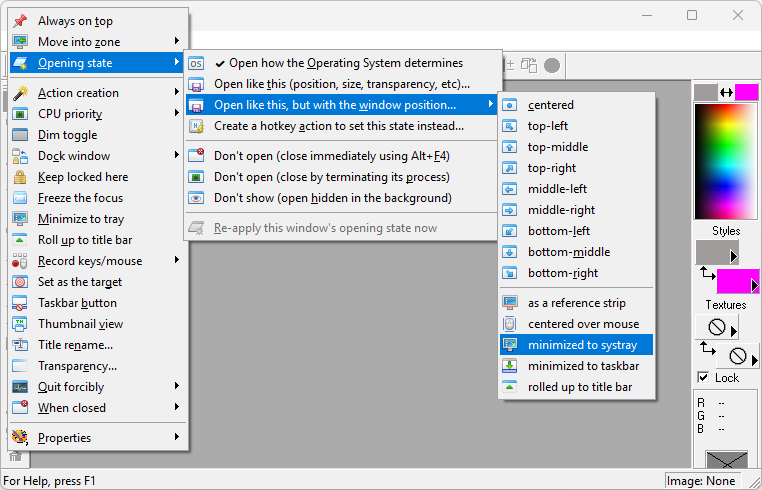The width and height of the screenshot is (762, 490).
Task: Pick a color from the rainbow color picker
Action: click(726, 162)
